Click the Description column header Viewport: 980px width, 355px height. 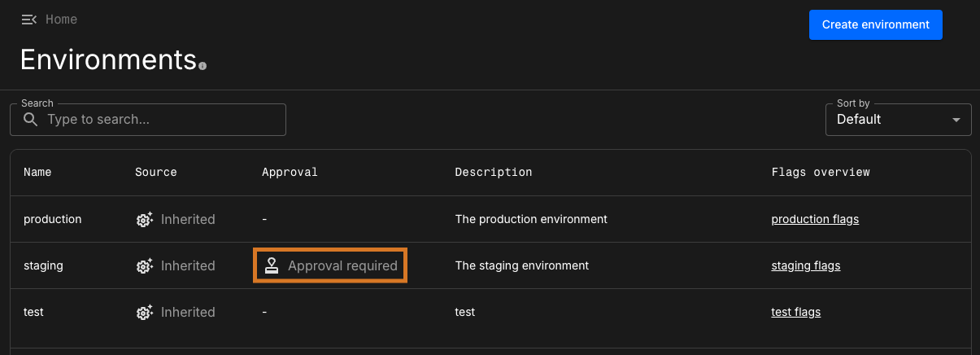coord(494,173)
